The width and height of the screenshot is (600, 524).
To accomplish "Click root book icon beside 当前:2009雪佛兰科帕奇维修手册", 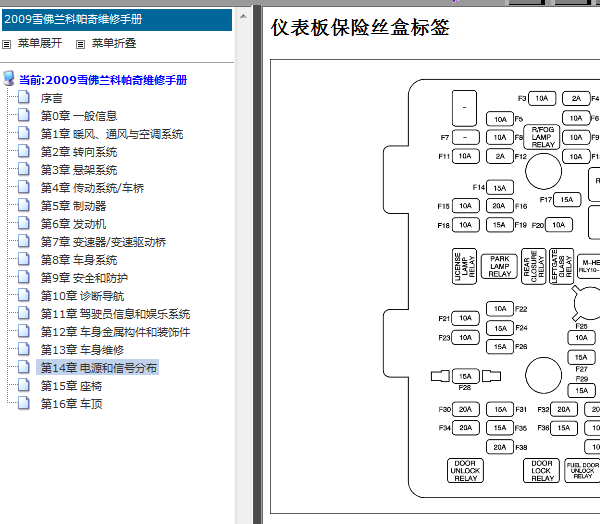I will click(8, 78).
